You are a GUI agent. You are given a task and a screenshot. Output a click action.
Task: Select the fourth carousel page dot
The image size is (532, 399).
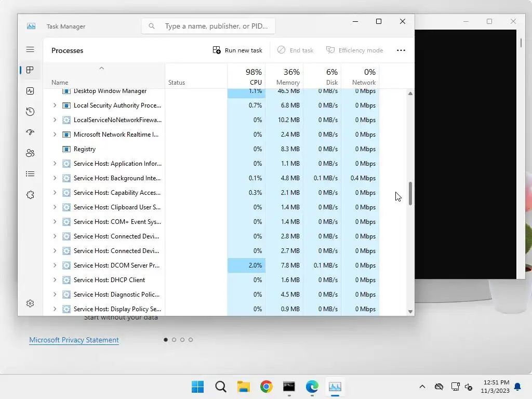click(191, 340)
